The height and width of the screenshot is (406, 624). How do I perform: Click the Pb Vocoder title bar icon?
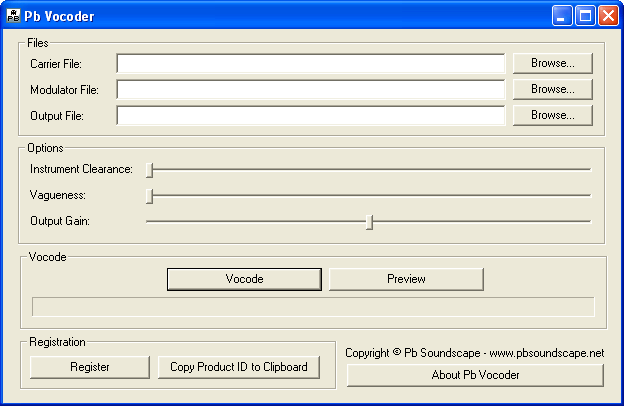13,16
